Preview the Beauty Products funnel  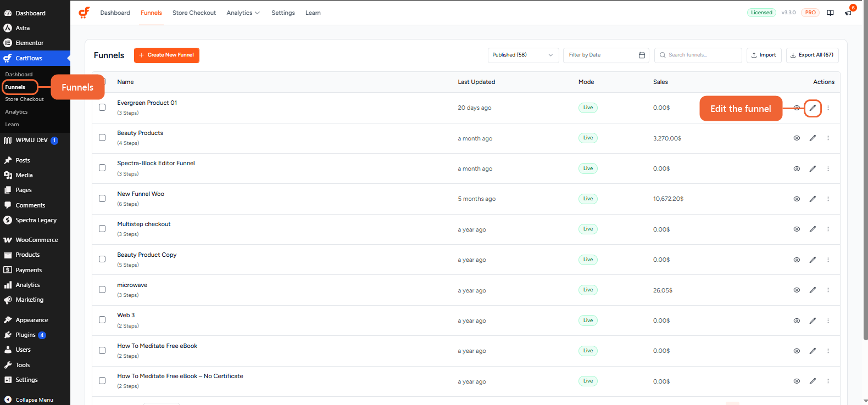pyautogui.click(x=797, y=138)
